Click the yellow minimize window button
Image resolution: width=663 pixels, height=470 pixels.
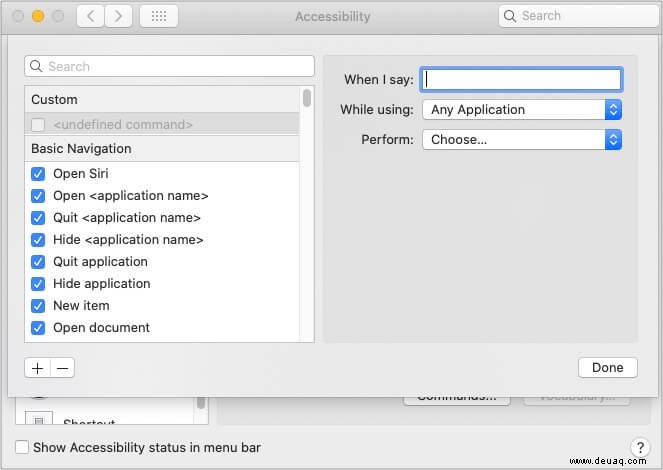click(38, 16)
